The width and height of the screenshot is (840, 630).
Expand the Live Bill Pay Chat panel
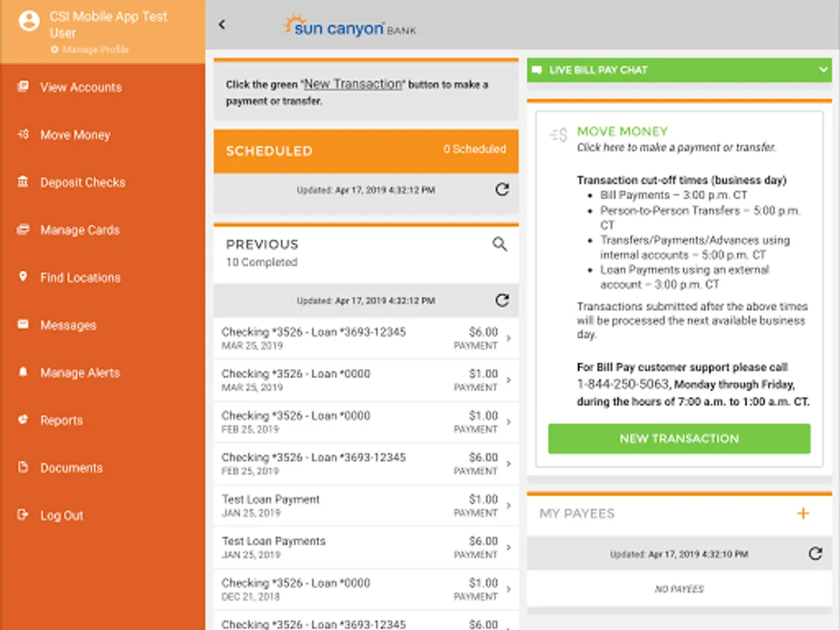click(x=822, y=70)
